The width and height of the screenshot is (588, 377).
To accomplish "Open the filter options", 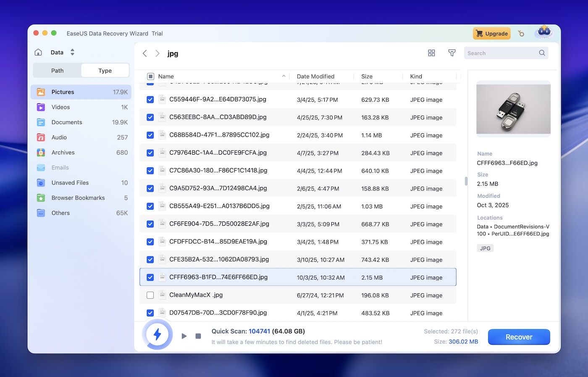I will (452, 53).
